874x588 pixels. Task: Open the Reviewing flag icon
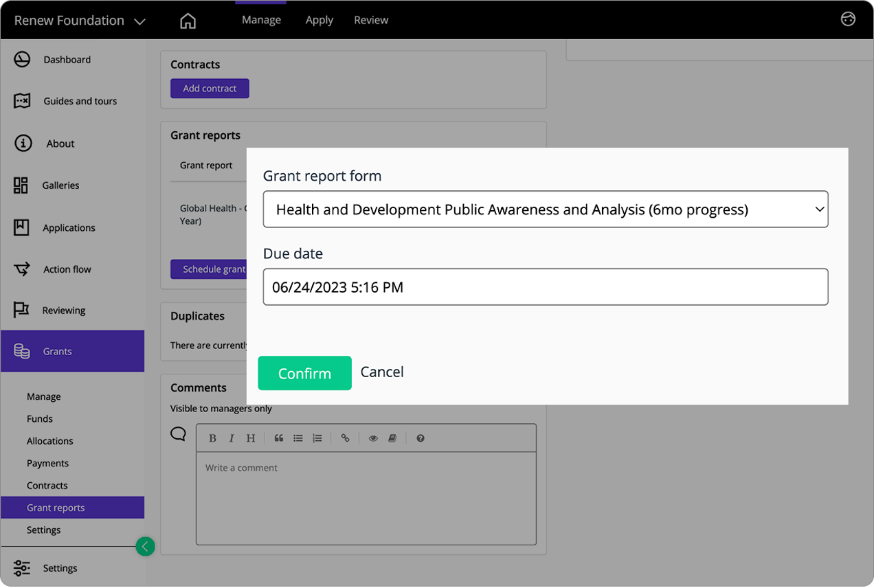21,310
